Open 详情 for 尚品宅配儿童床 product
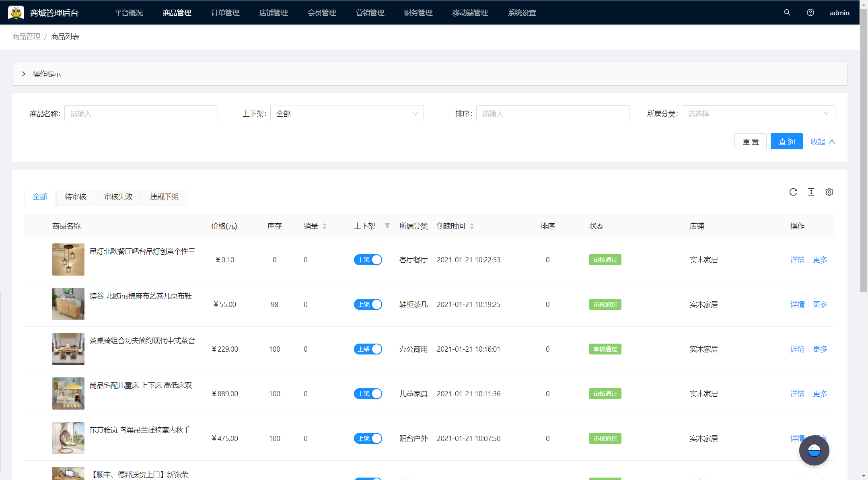Screen dimensions: 868x480 (x=797, y=394)
